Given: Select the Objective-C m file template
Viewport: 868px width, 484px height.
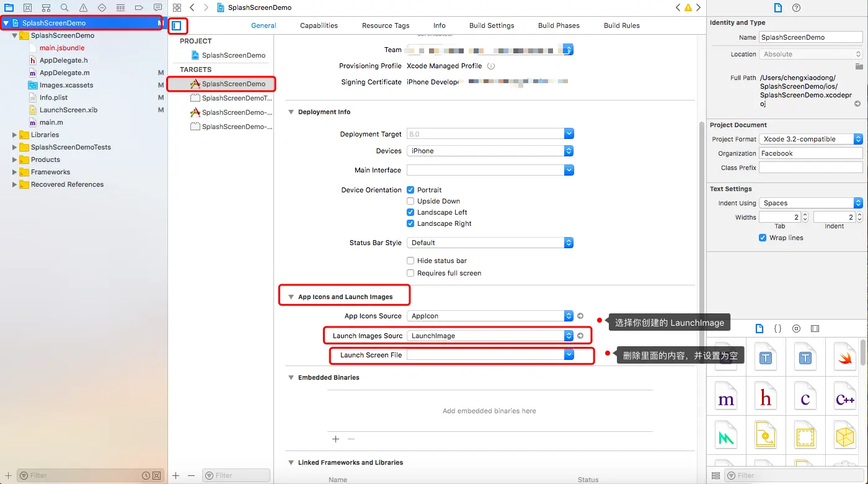Looking at the screenshot, I should 726,395.
